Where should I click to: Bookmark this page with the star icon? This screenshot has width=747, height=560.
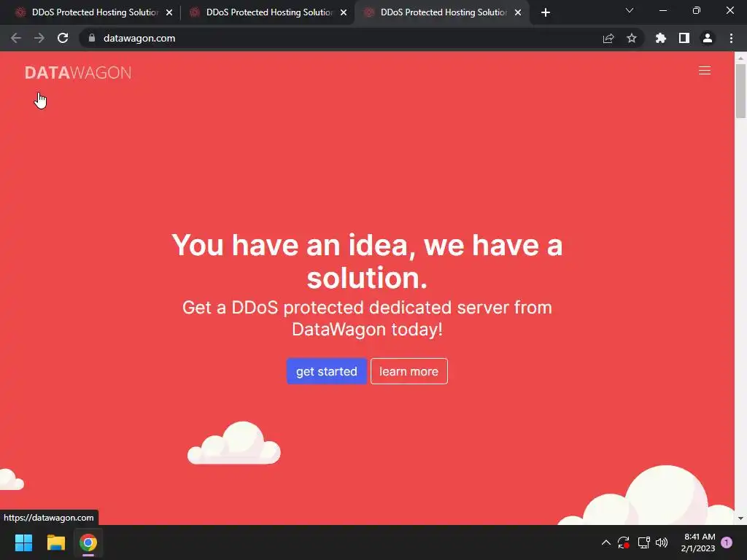[x=632, y=38]
